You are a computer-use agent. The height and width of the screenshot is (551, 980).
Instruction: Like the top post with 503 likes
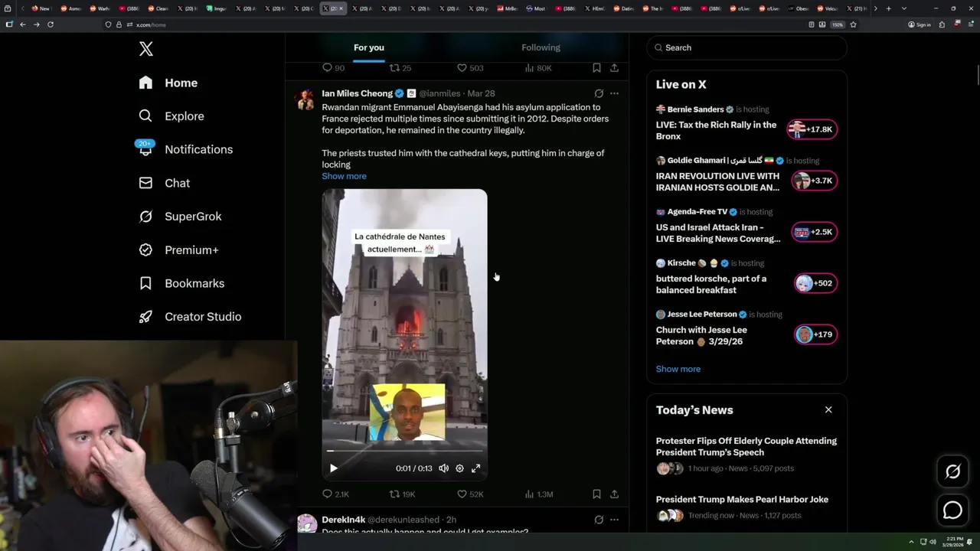coord(470,68)
